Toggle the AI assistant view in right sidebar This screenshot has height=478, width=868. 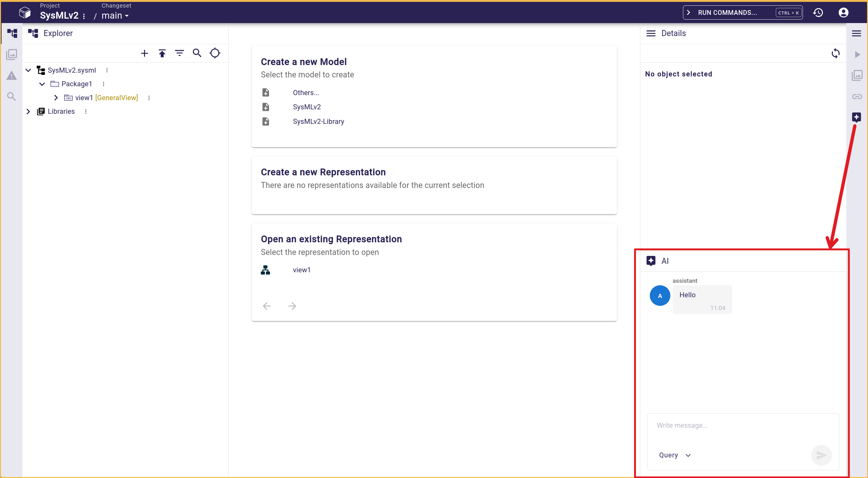857,117
